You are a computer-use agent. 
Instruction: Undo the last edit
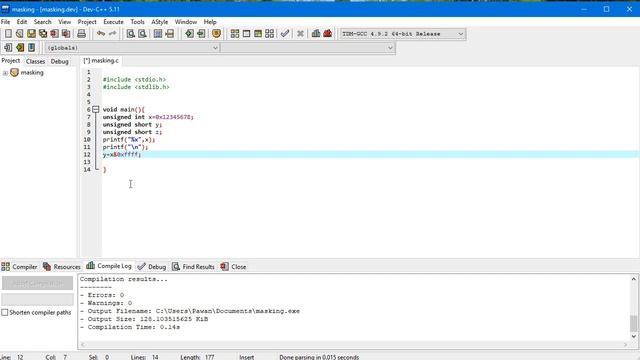click(x=101, y=33)
